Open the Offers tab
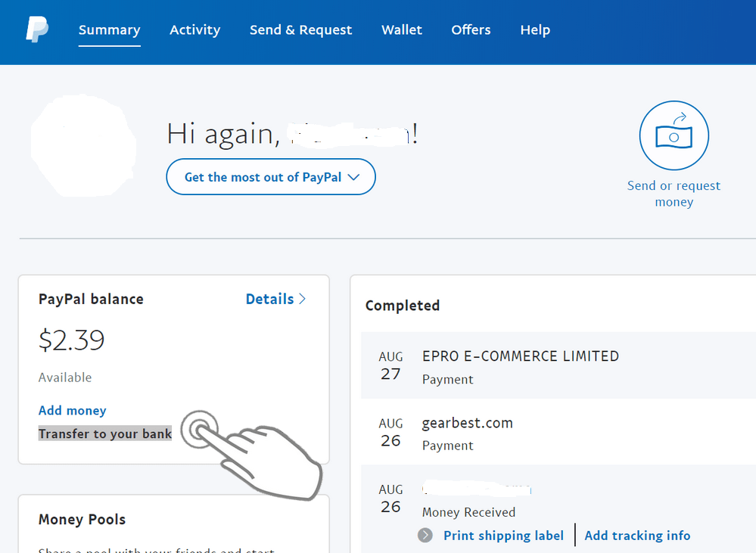The height and width of the screenshot is (553, 756). pyautogui.click(x=471, y=30)
